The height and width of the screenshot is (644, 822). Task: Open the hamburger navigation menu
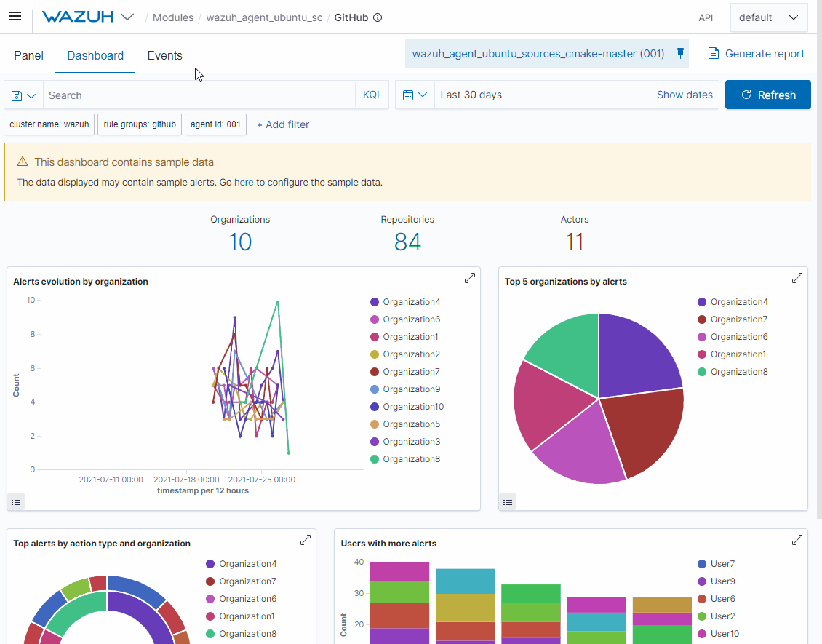pos(15,16)
